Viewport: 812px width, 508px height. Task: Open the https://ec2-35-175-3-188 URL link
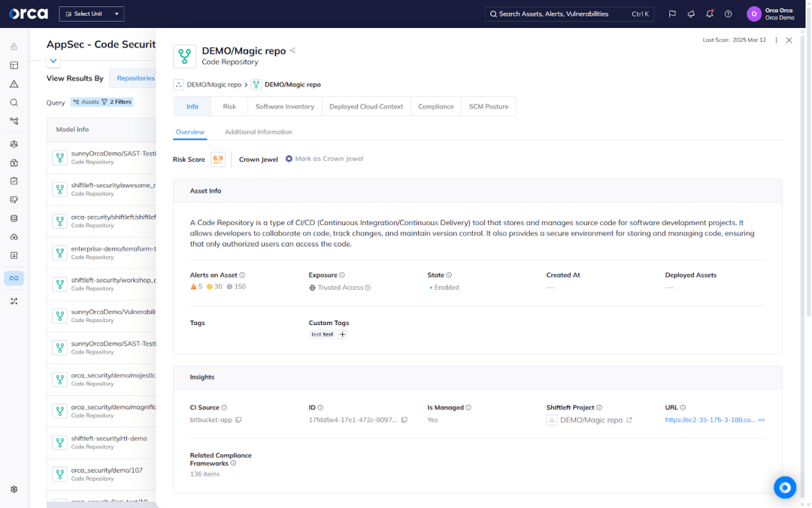point(710,420)
